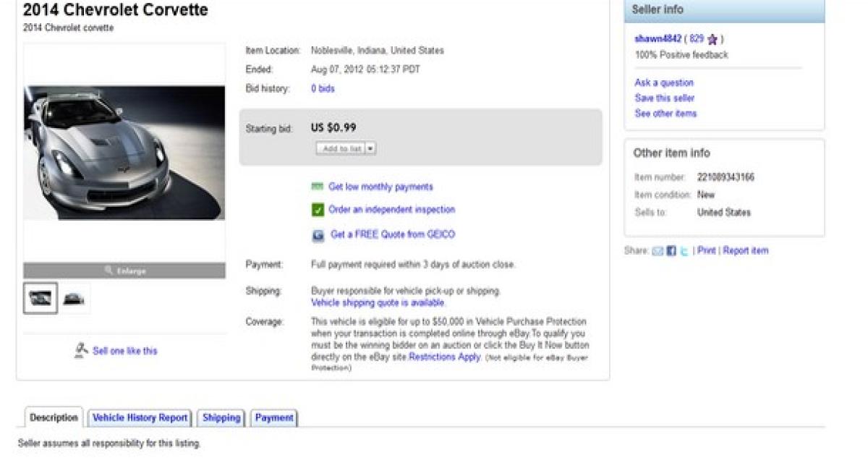Open the 0 bids history link

(323, 89)
